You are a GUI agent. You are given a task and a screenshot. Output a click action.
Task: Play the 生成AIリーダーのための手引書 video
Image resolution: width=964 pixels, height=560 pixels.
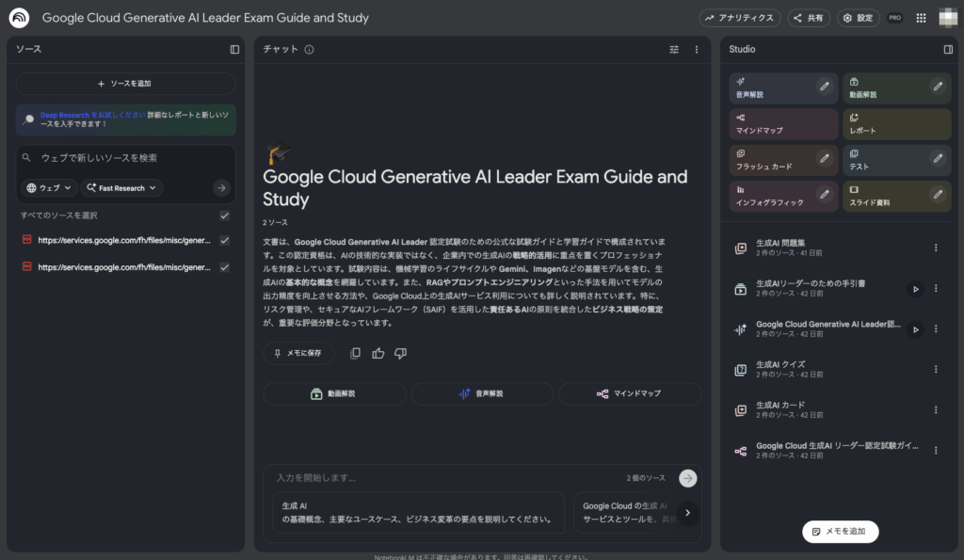click(915, 289)
